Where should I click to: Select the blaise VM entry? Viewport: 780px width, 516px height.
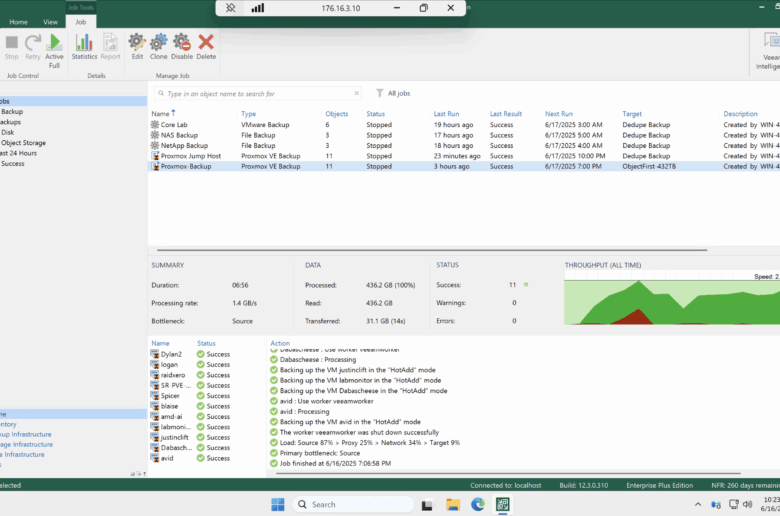click(169, 407)
